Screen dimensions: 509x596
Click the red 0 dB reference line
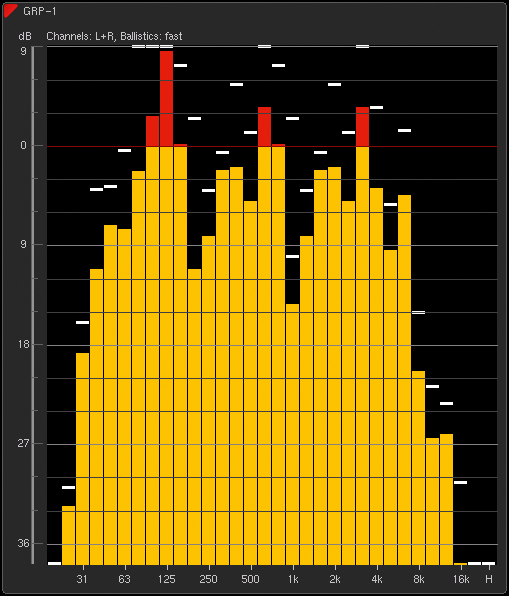272,146
